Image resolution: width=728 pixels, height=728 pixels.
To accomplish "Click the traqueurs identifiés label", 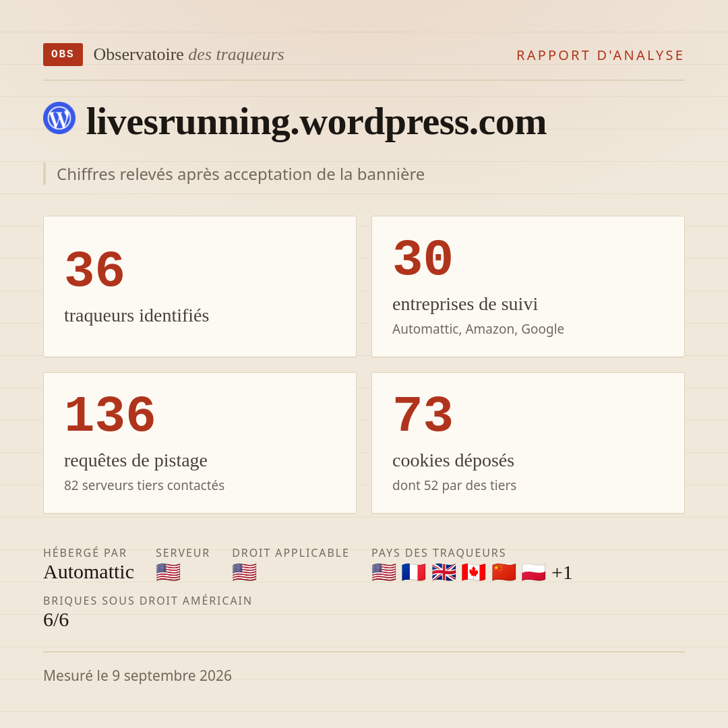I will click(136, 315).
